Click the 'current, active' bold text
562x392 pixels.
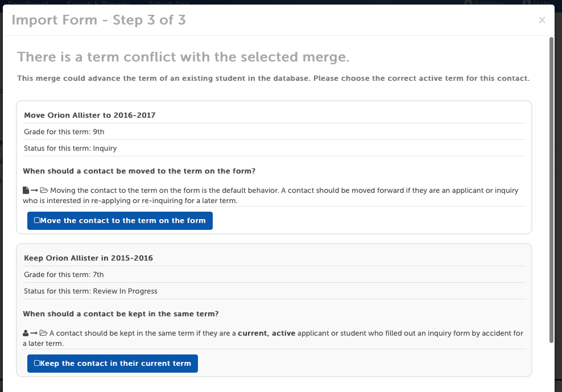click(x=267, y=333)
